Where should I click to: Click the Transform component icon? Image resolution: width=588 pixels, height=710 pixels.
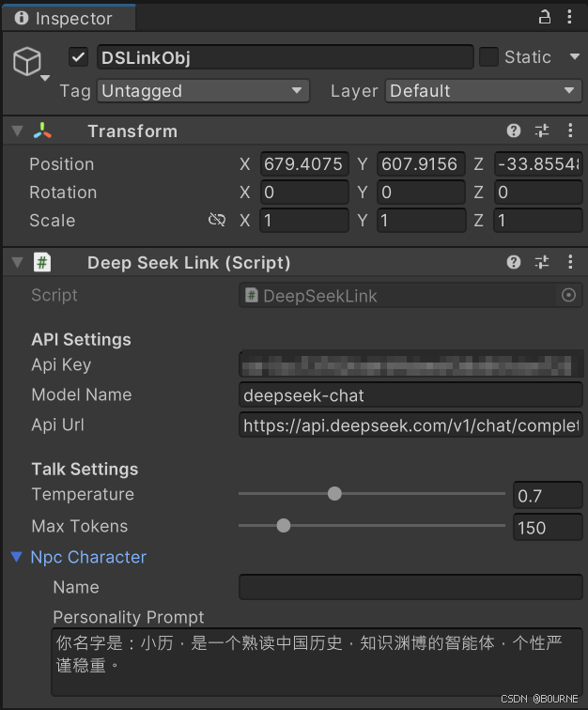[x=42, y=131]
